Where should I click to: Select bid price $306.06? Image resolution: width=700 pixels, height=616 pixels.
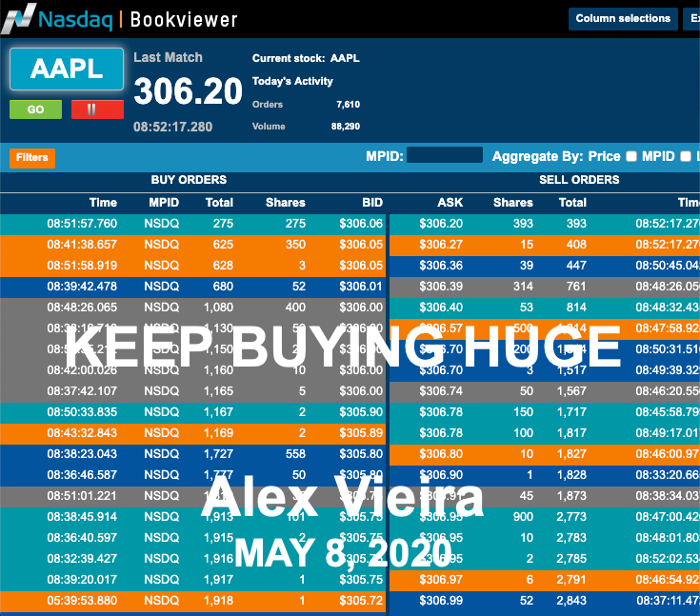pyautogui.click(x=361, y=224)
